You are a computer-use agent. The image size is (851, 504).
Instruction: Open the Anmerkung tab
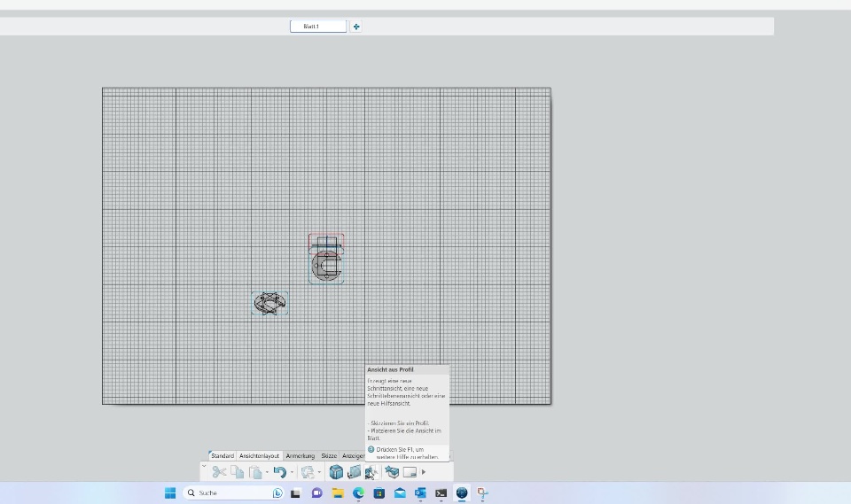pyautogui.click(x=301, y=455)
